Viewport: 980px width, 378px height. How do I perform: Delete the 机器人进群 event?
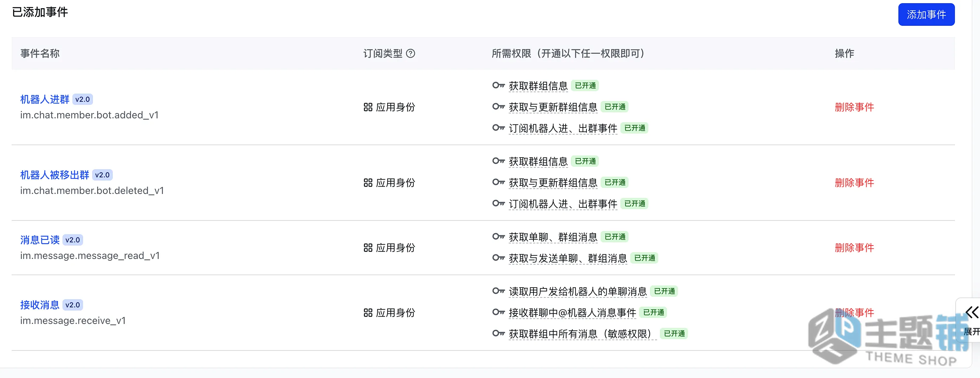pos(854,107)
